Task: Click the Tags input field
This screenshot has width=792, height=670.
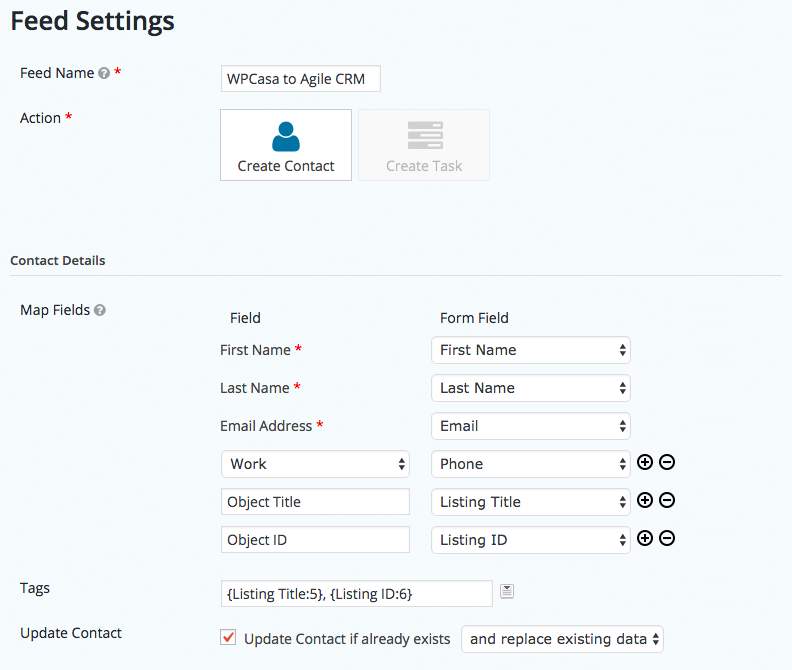Action: tap(357, 594)
